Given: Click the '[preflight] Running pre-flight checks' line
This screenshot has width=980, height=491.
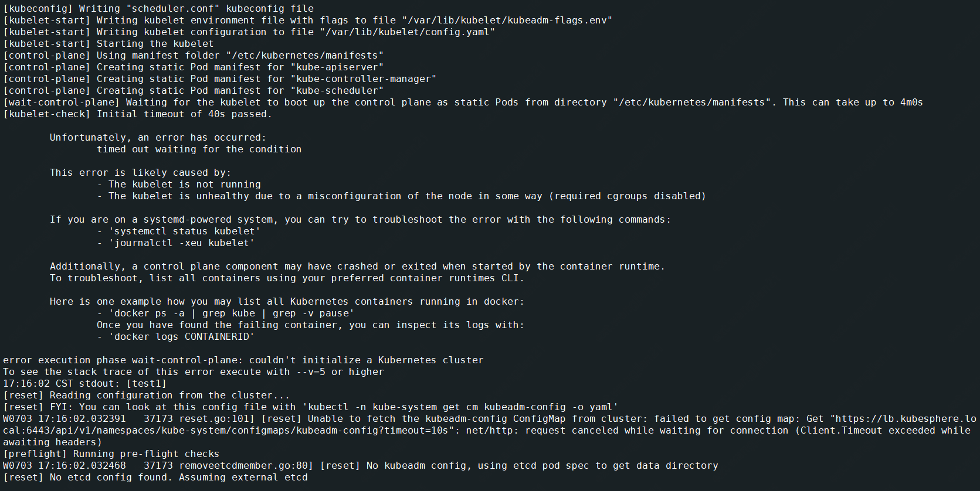Looking at the screenshot, I should point(111,454).
